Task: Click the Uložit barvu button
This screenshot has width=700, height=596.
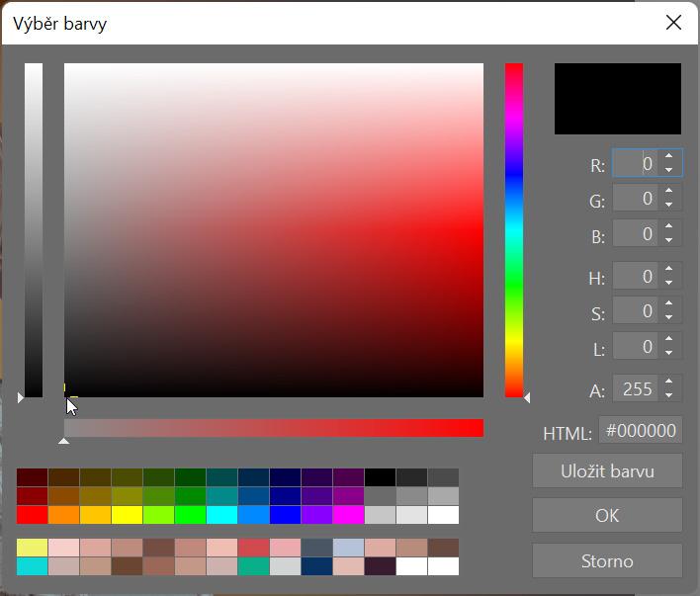Action: [607, 471]
